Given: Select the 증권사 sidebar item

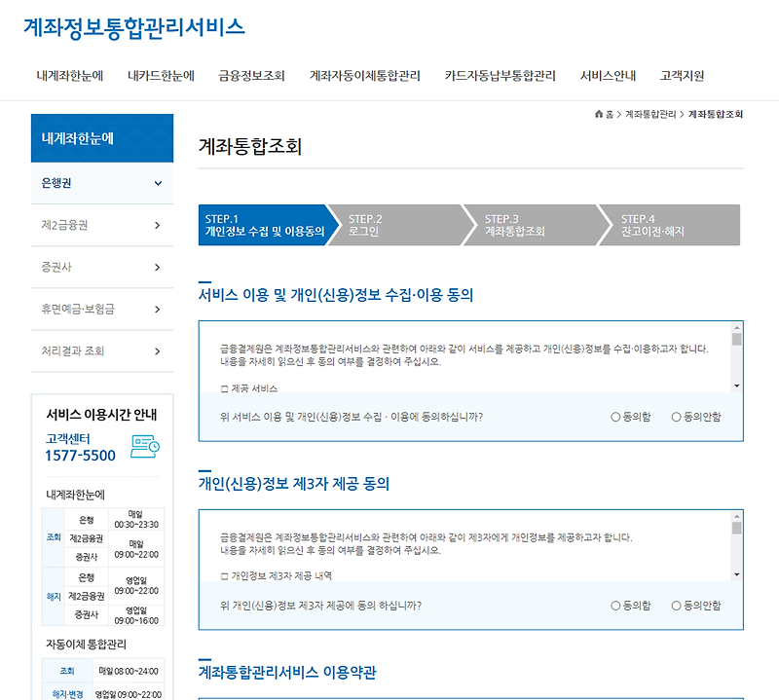Looking at the screenshot, I should coord(102,268).
